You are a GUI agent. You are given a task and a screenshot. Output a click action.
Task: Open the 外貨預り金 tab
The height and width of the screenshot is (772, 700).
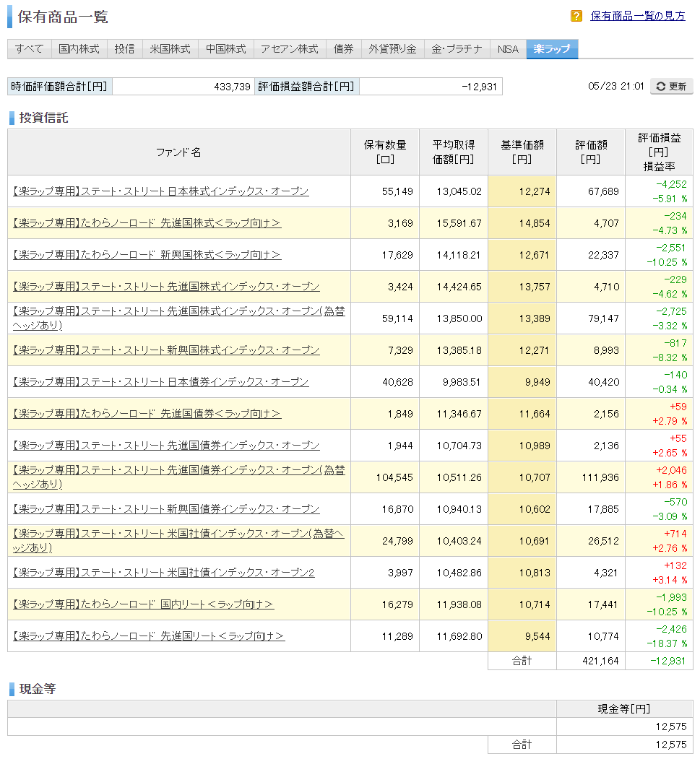[x=392, y=48]
